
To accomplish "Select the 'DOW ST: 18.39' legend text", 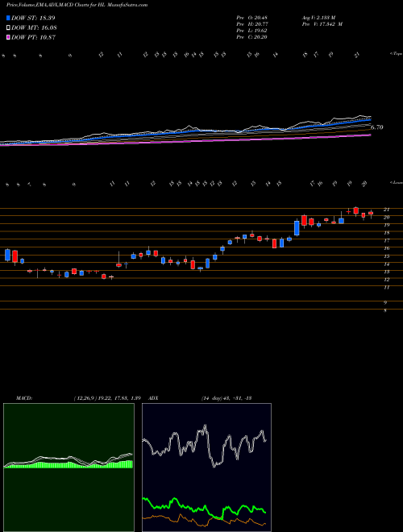I will click(x=33, y=18).
